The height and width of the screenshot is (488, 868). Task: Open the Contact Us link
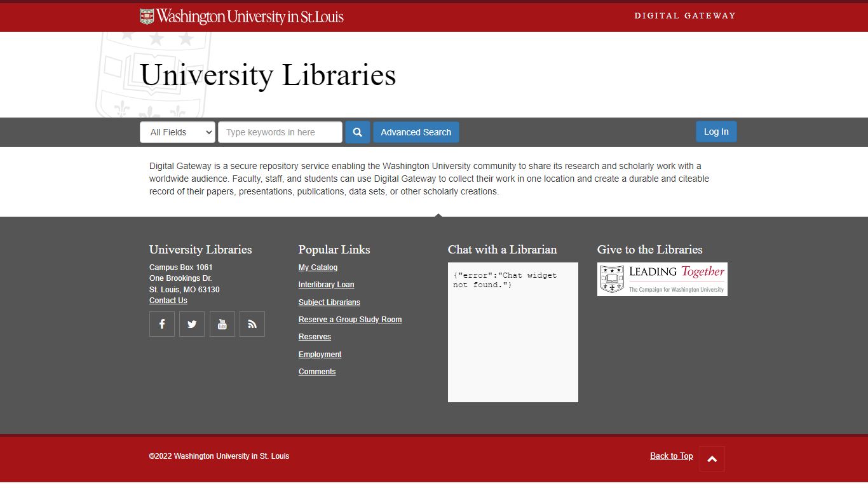(168, 301)
